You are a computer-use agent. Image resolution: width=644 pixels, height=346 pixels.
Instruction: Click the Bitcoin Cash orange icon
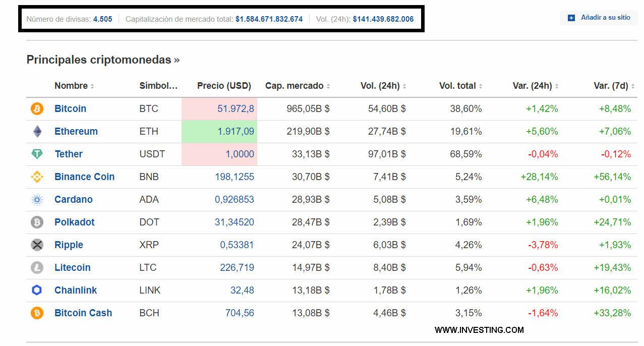[x=37, y=313]
